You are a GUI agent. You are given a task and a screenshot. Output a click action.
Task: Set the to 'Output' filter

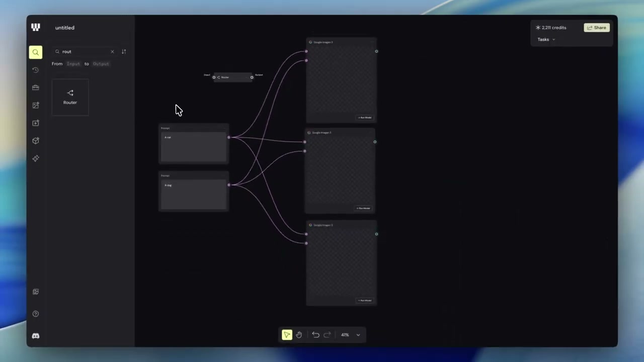pos(101,64)
